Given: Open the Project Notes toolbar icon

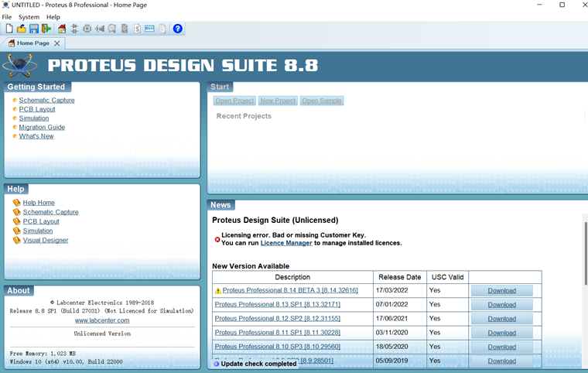Looking at the screenshot, I should 162,29.
